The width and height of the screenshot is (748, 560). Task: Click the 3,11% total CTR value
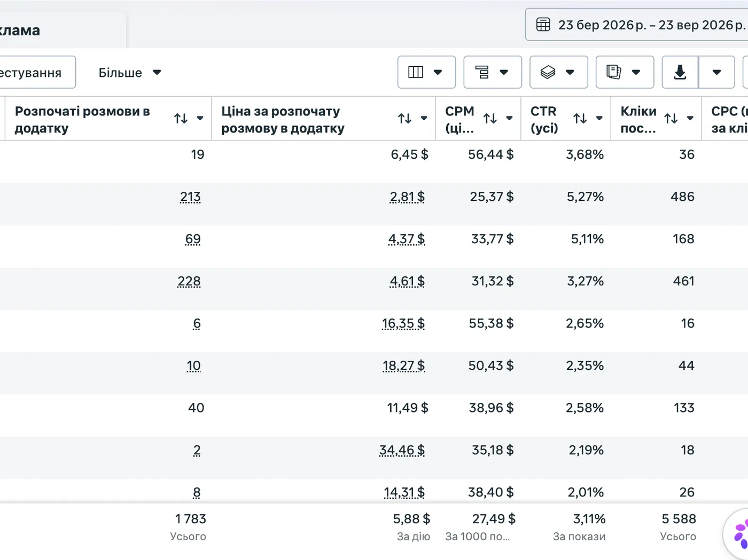pos(589,519)
